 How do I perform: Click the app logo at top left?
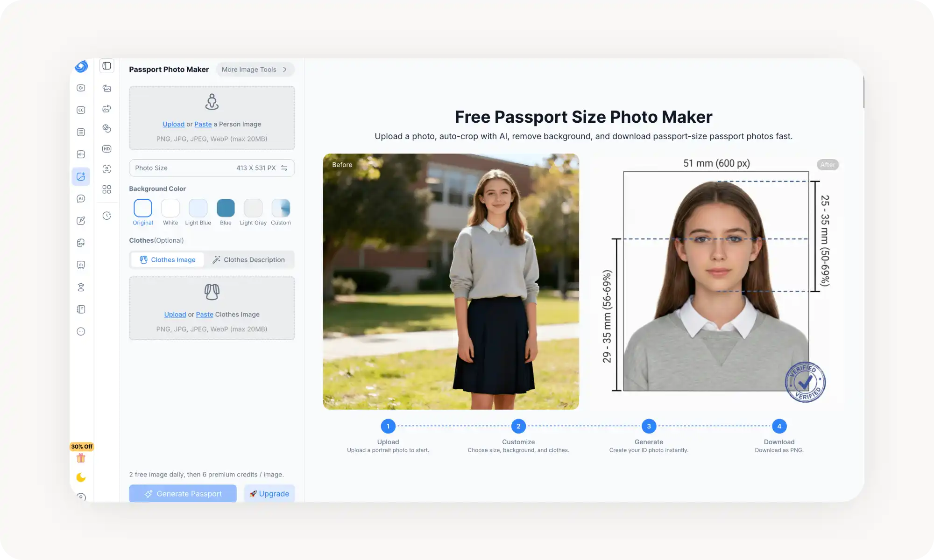[x=81, y=67]
